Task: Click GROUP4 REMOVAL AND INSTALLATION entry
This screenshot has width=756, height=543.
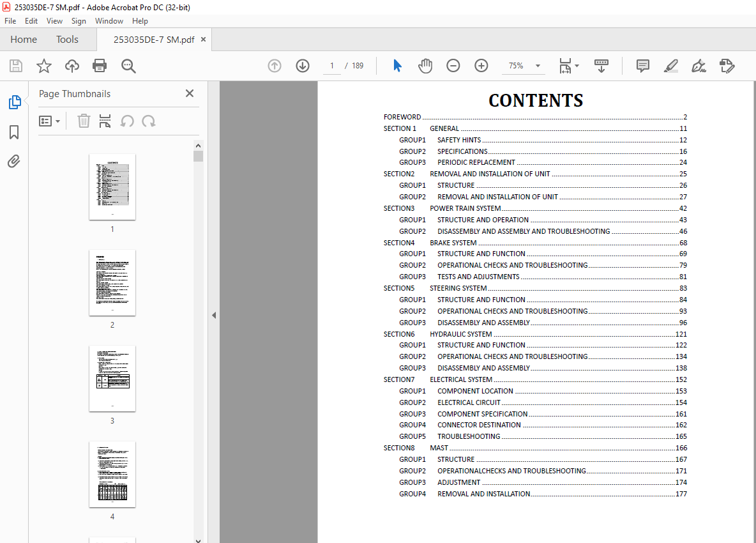Action: [x=543, y=494]
